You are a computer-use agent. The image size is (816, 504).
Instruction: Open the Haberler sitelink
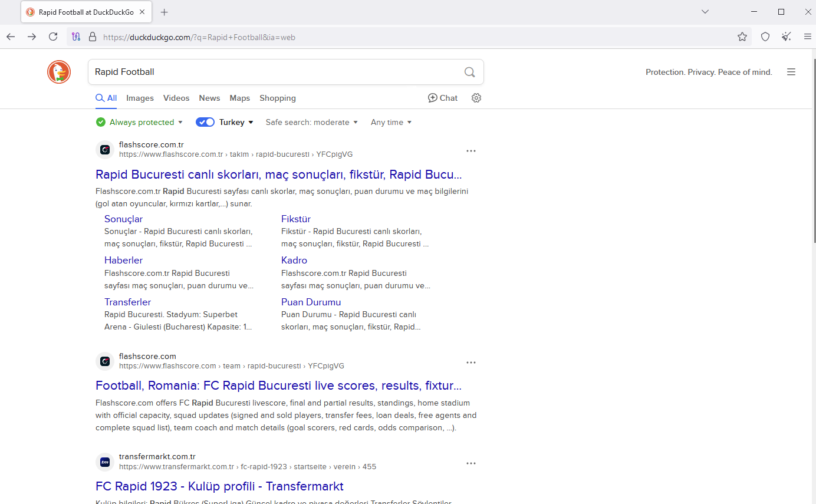coord(123,260)
